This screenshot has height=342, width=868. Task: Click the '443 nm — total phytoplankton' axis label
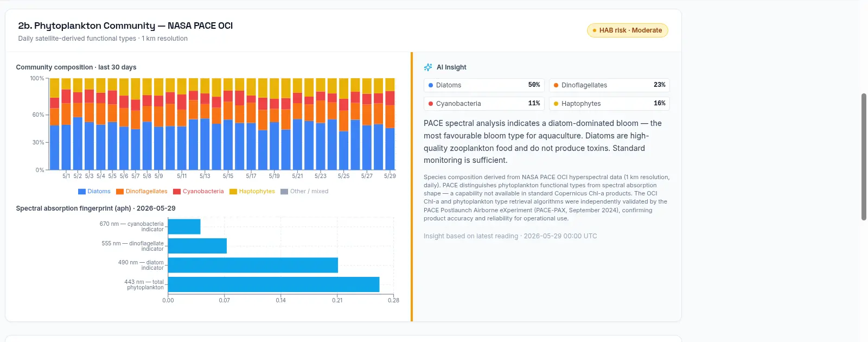tap(144, 284)
